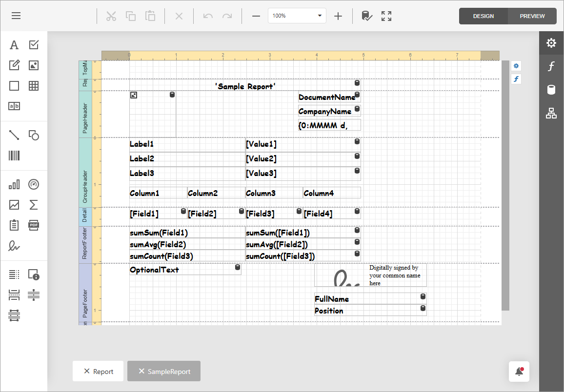
Task: Select the Line tool
Action: [14, 135]
